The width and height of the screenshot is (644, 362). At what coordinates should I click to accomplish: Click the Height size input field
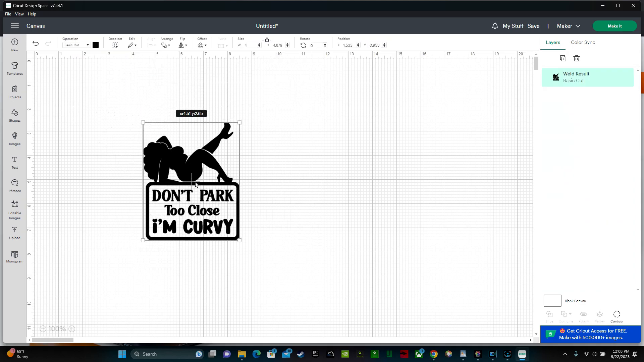coord(278,45)
